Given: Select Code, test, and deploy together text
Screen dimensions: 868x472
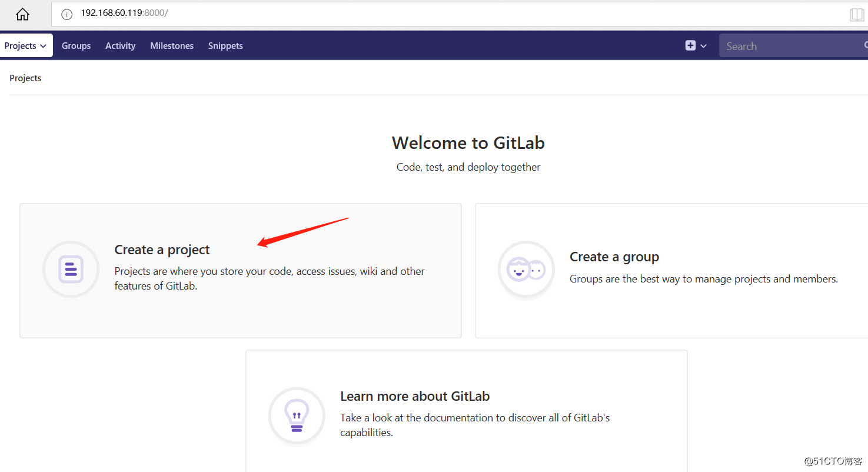Looking at the screenshot, I should point(468,167).
